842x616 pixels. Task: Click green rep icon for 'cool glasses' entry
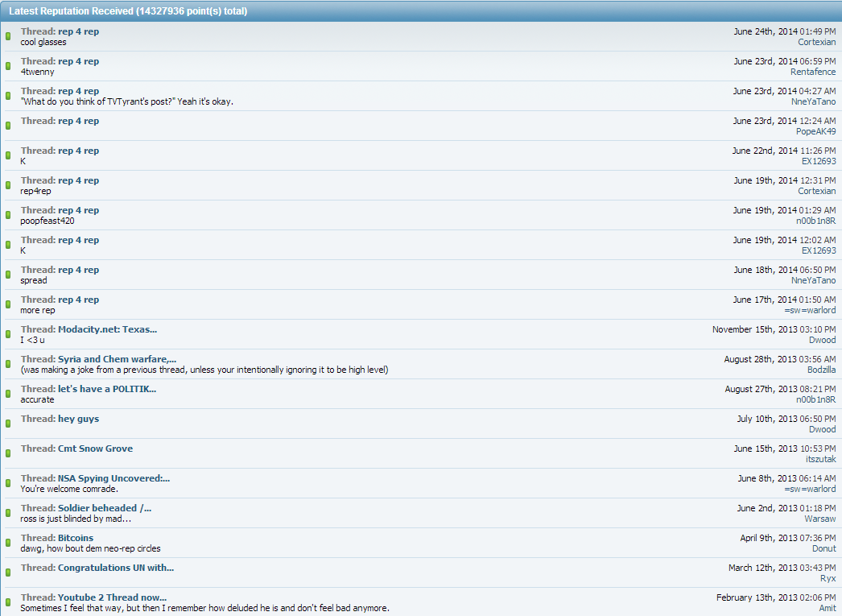[x=8, y=36]
